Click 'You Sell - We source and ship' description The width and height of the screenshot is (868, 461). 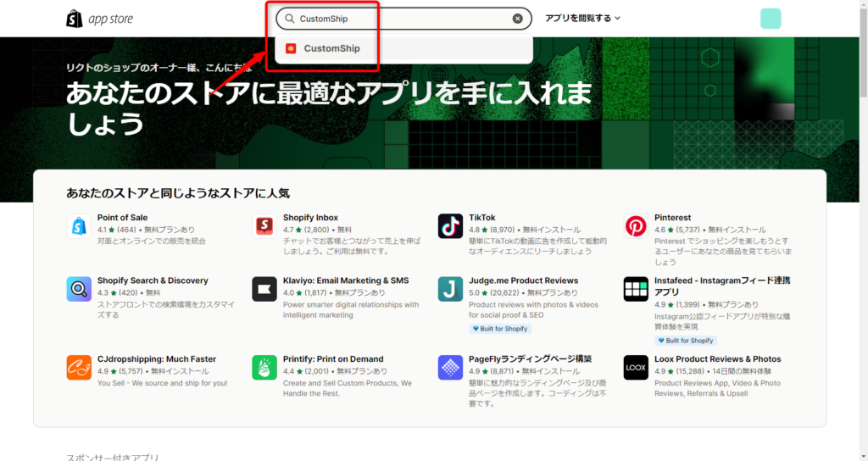coord(162,383)
